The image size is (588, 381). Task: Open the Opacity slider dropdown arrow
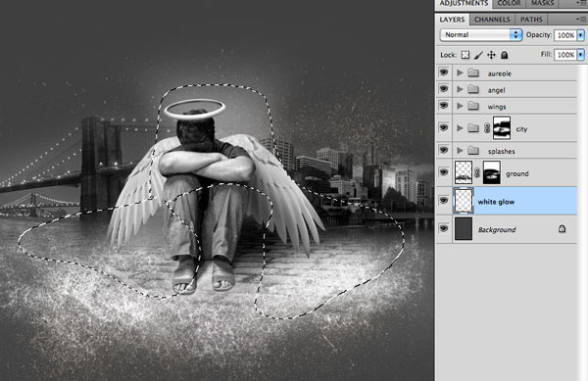[580, 35]
